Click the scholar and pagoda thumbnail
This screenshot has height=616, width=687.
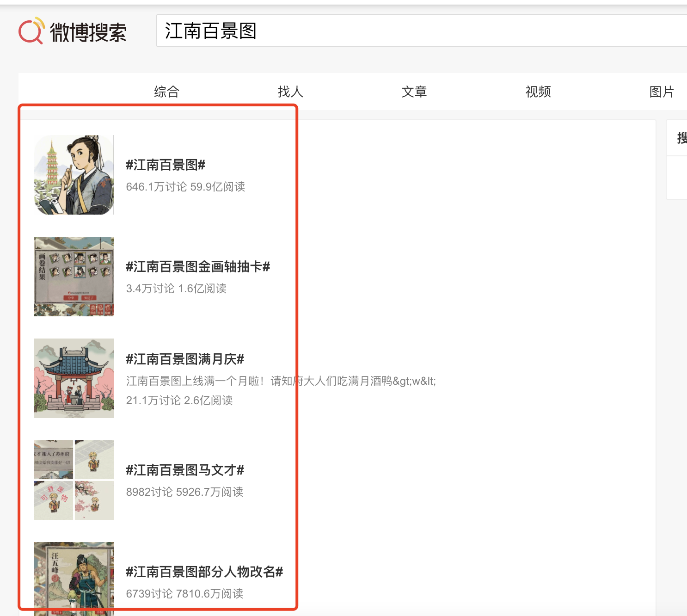(74, 175)
